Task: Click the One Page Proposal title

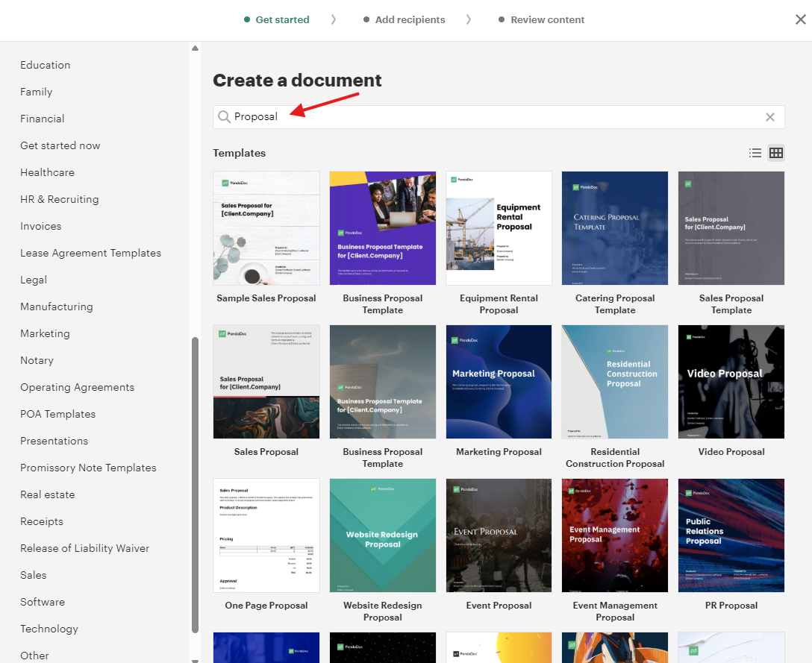Action: 266,606
